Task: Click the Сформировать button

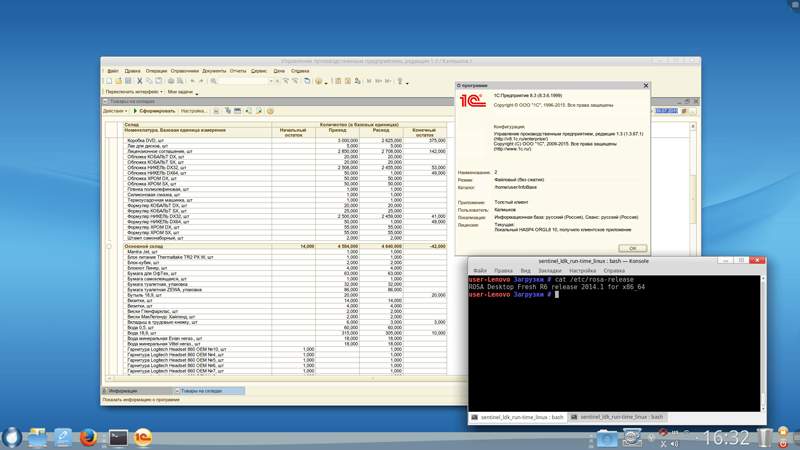Action: pos(154,111)
